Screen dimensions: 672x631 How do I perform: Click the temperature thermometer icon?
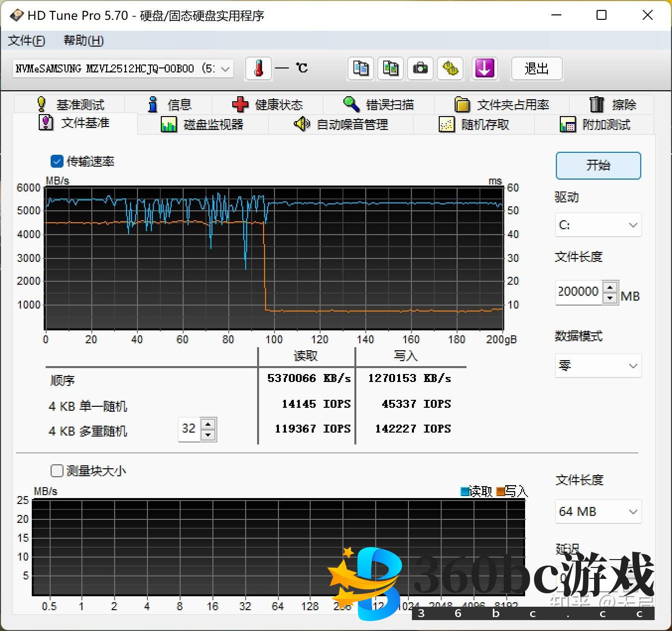pos(259,68)
